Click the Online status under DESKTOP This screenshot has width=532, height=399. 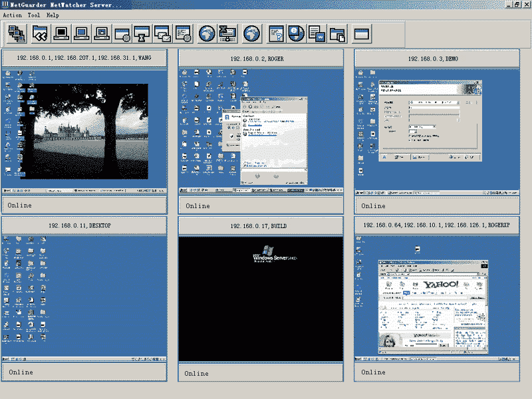pos(84,372)
